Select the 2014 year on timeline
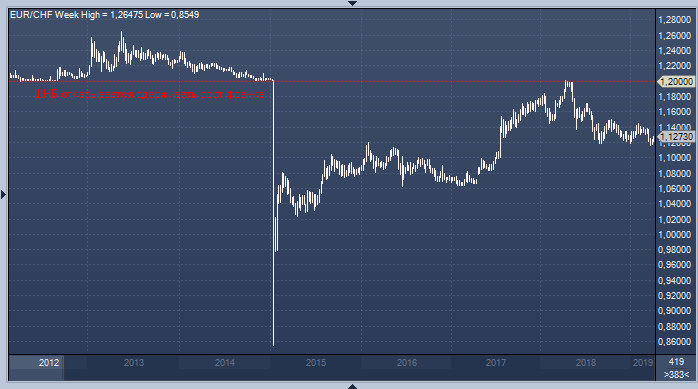Viewport: 698px width, 389px height. pyautogui.click(x=224, y=363)
